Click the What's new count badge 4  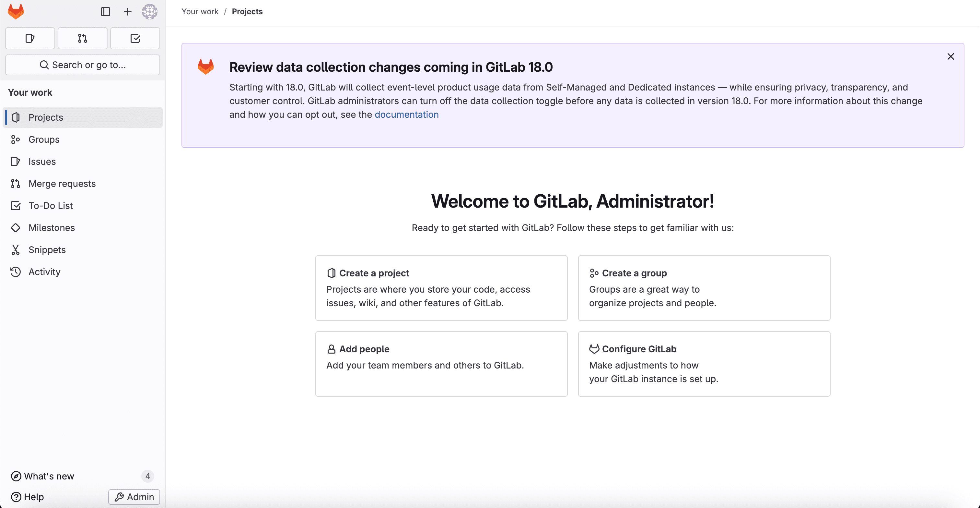point(147,476)
